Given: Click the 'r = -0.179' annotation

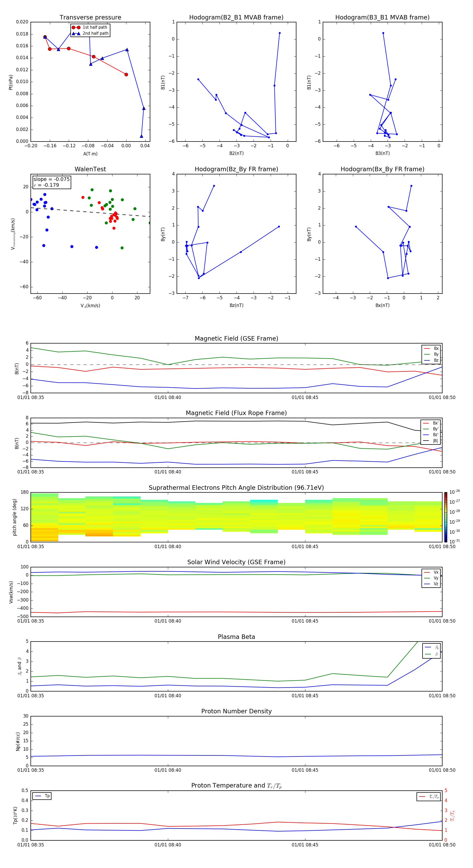Looking at the screenshot, I should click(x=47, y=185).
